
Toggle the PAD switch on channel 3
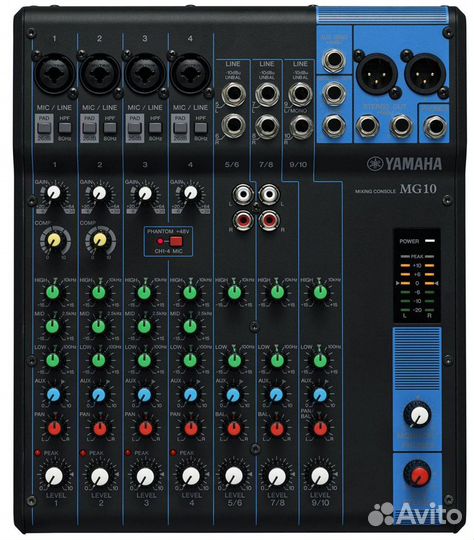coord(134,128)
